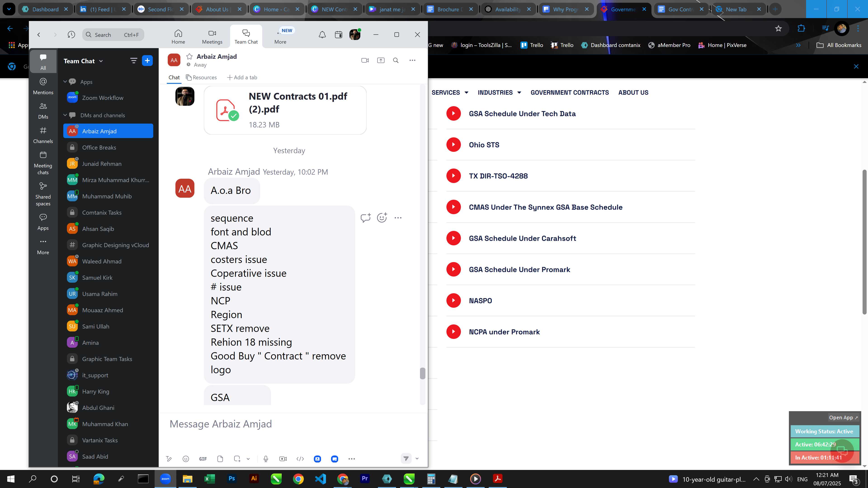Screen dimensions: 868x488
Task: Open the More tab in Zoom
Action: pyautogui.click(x=280, y=37)
